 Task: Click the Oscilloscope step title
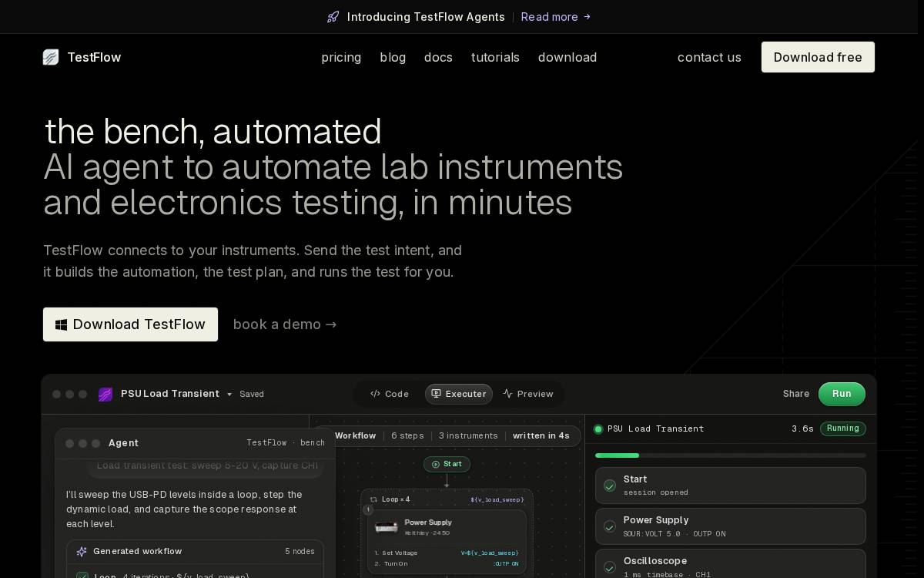tap(655, 561)
